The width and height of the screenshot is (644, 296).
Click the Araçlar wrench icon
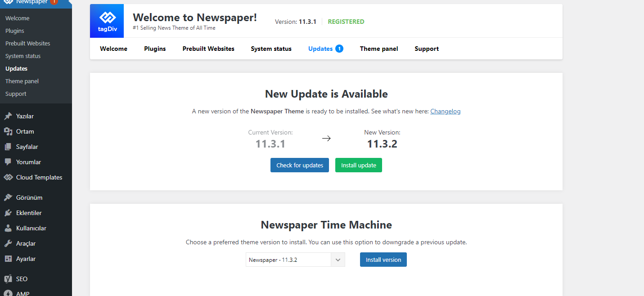point(8,243)
